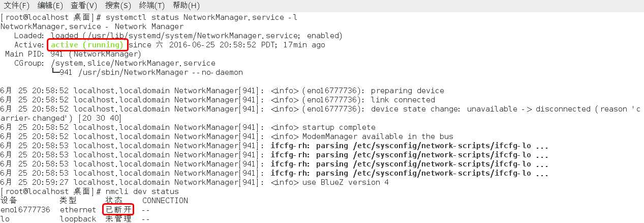Open the 搜索(S) menu

pyautogui.click(x=118, y=6)
